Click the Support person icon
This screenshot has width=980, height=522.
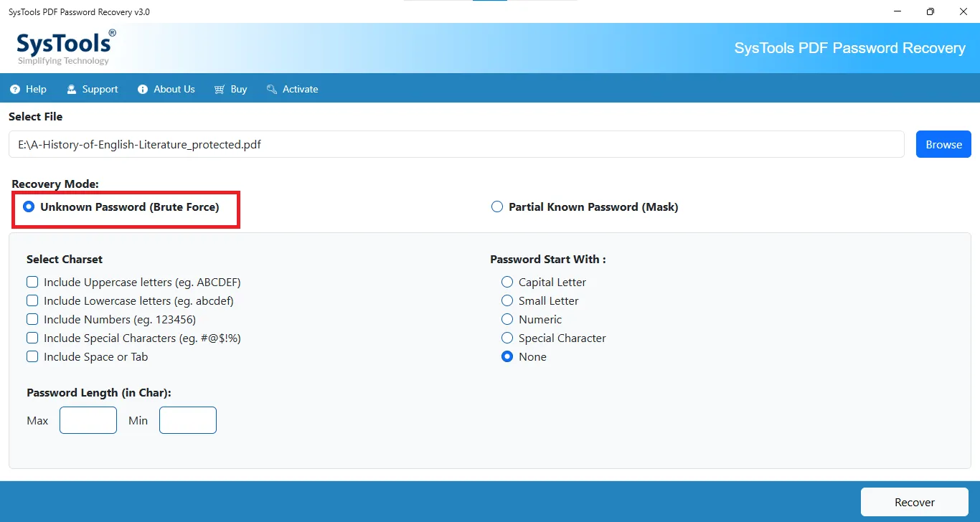pos(72,90)
